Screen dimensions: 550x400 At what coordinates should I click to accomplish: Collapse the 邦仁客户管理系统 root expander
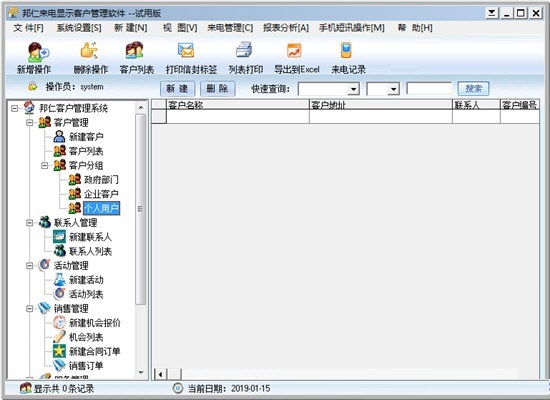[x=14, y=108]
